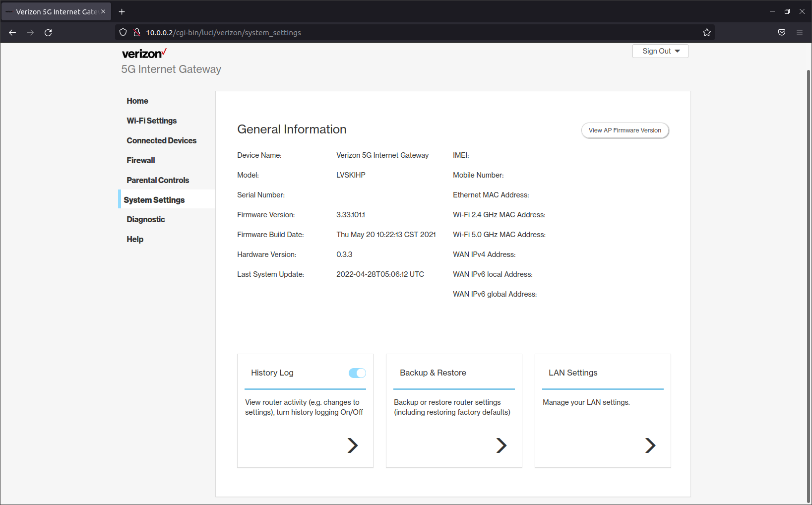Screen dimensions: 812x505
Task: Open Backup & Restore via chevron arrow
Action: tap(501, 445)
